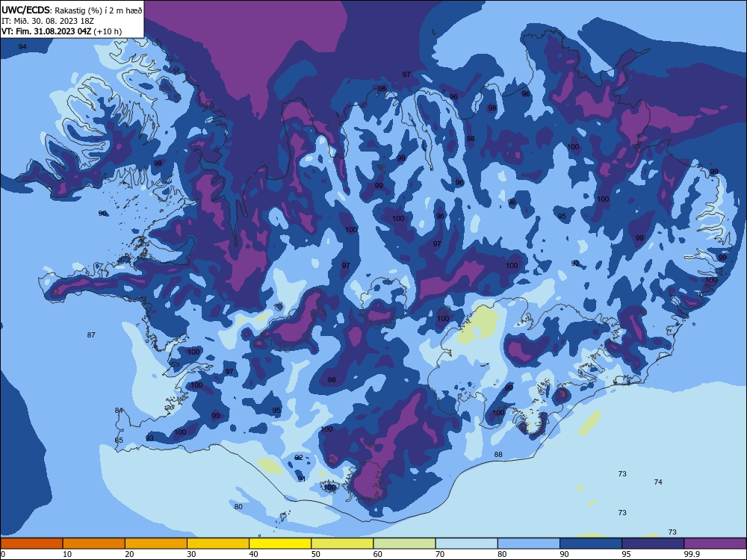Click the initial time 'IT: Mið. 30. 08. 2023 18Z'

[x=47, y=21]
